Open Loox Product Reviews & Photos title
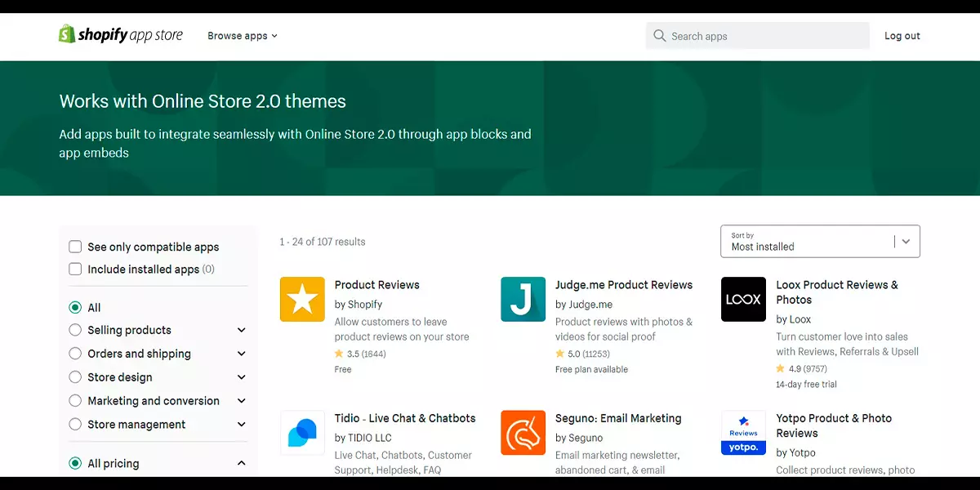 [x=837, y=292]
